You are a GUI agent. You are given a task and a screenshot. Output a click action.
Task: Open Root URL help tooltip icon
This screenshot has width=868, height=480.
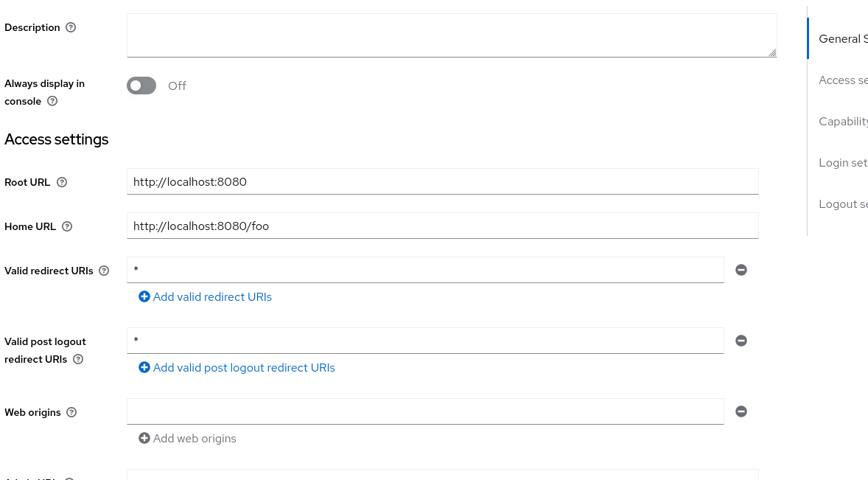tap(62, 182)
